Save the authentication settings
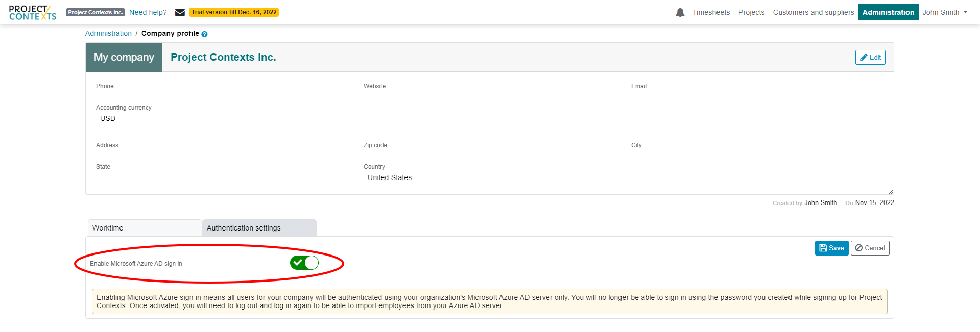The image size is (980, 332). (x=831, y=248)
